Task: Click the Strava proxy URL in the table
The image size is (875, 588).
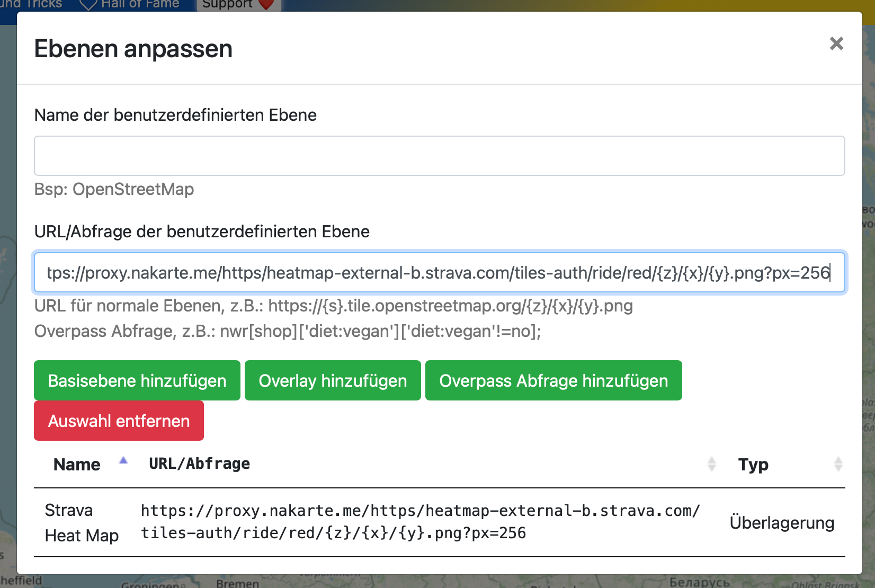Action: pos(420,522)
